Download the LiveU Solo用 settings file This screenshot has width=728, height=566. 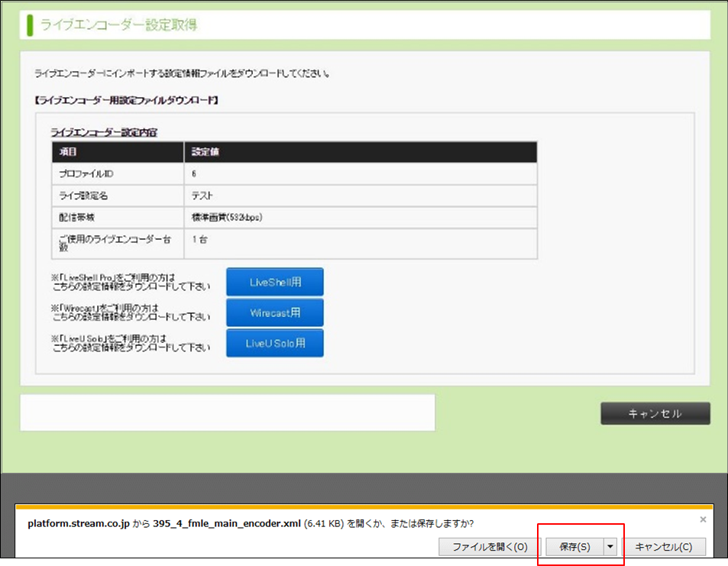click(x=275, y=343)
